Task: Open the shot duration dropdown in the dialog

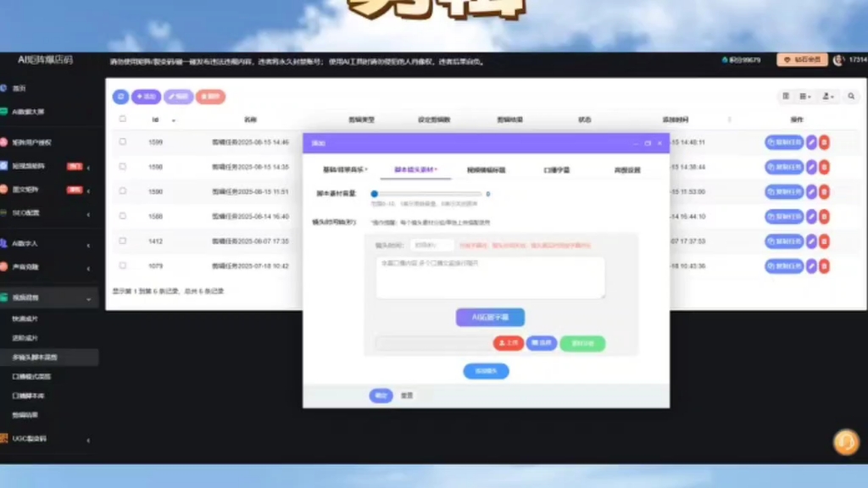Action: (431, 245)
